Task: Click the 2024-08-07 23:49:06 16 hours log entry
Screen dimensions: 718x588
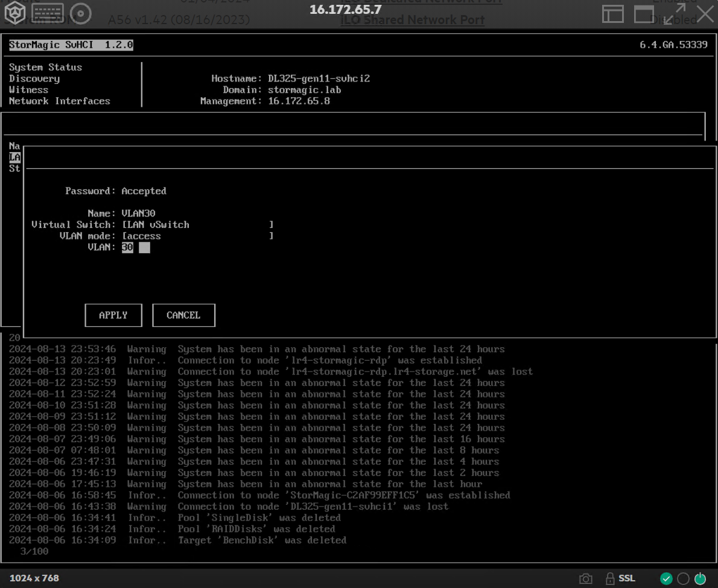Action: coord(257,439)
